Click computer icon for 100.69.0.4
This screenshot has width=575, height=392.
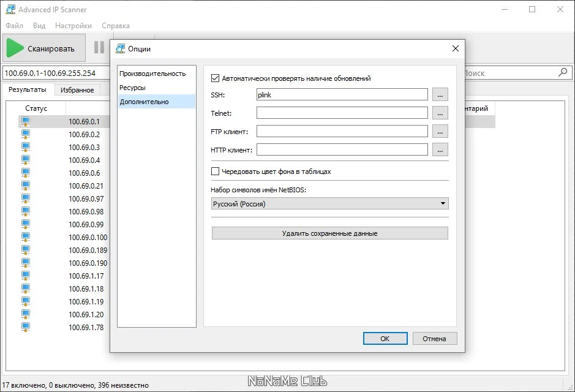pyautogui.click(x=26, y=160)
